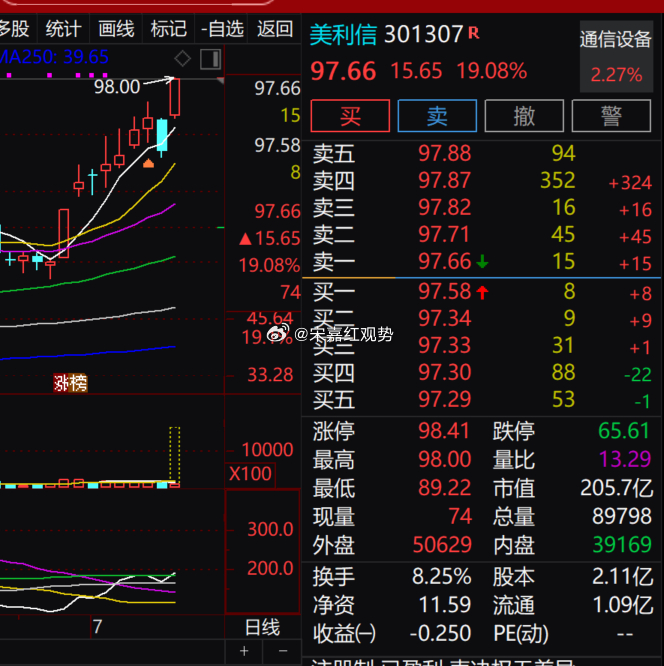
Task: Open the 日线 period selector
Action: (x=263, y=627)
